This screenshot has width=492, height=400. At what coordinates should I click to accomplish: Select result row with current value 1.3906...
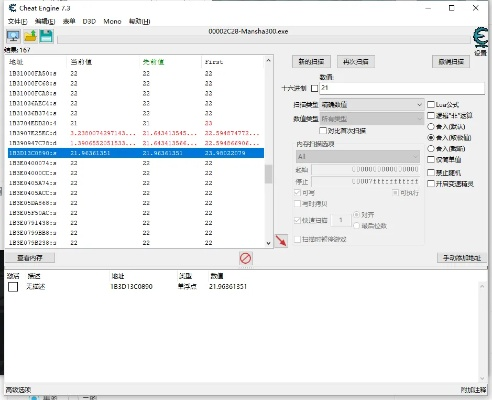click(136, 143)
